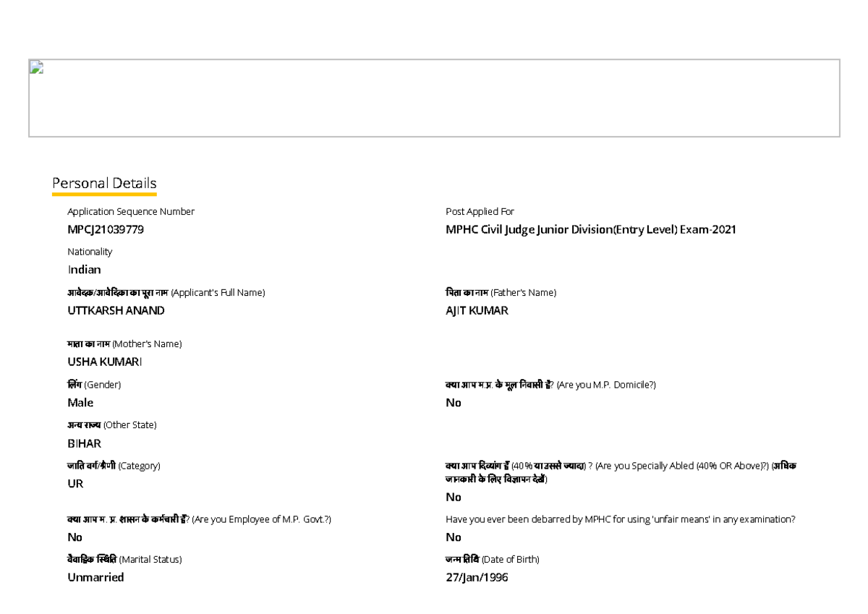
Task: Click the Nationality value Indian
Action: click(x=84, y=270)
